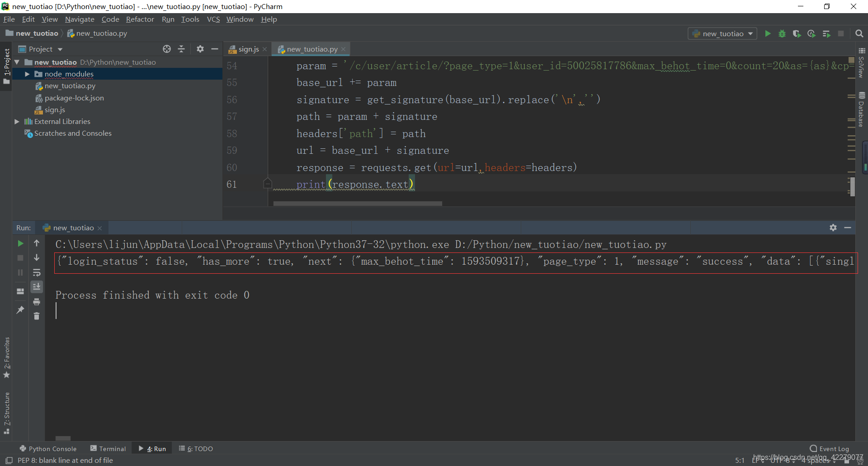Viewport: 868px width, 466px height.
Task: Open the Project view dropdown
Action: [60, 49]
